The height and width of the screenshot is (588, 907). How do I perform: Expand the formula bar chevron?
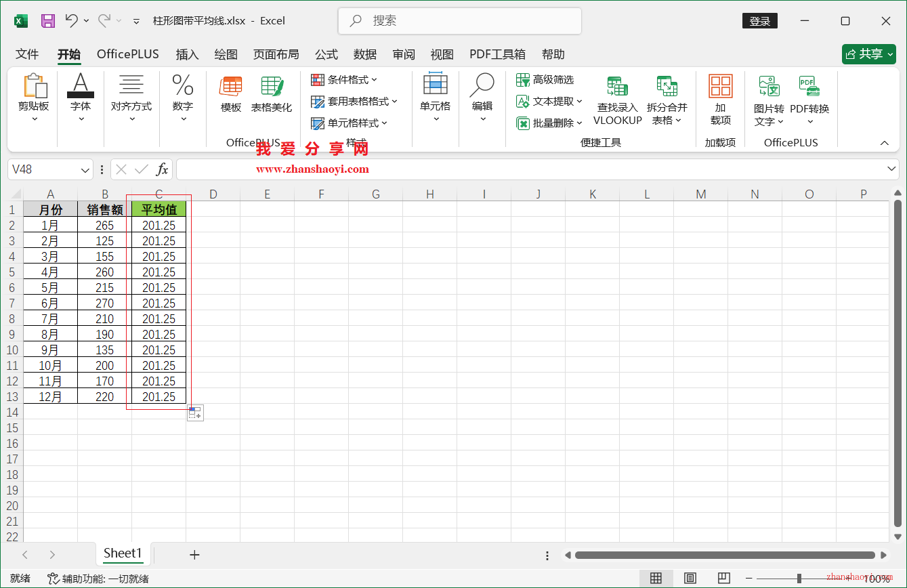pos(891,169)
